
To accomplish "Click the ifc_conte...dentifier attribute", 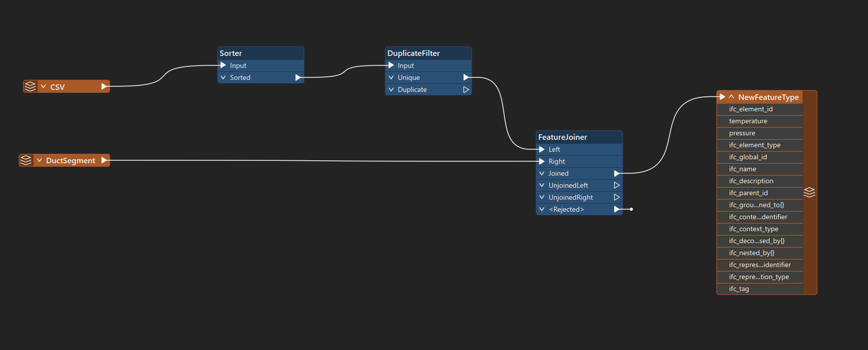I will point(760,217).
